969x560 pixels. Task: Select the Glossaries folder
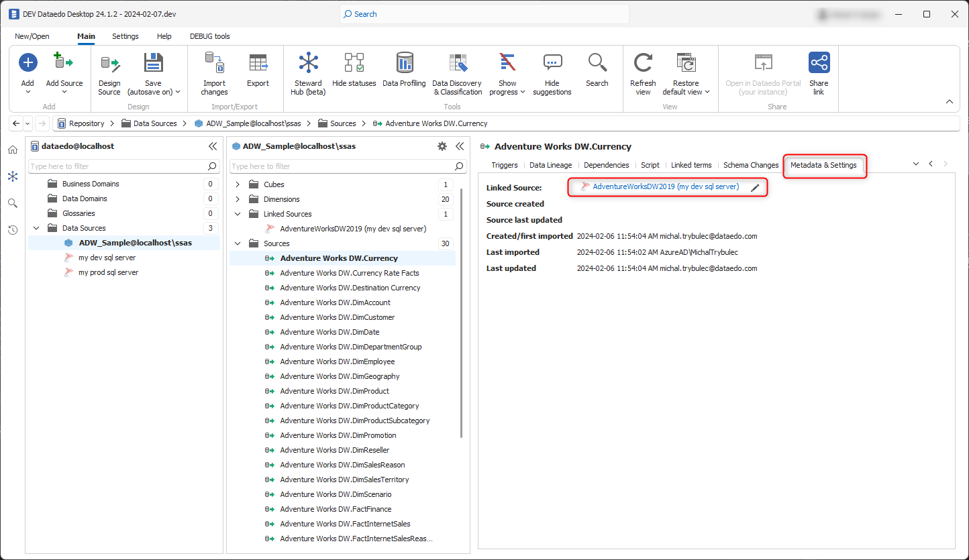[79, 213]
